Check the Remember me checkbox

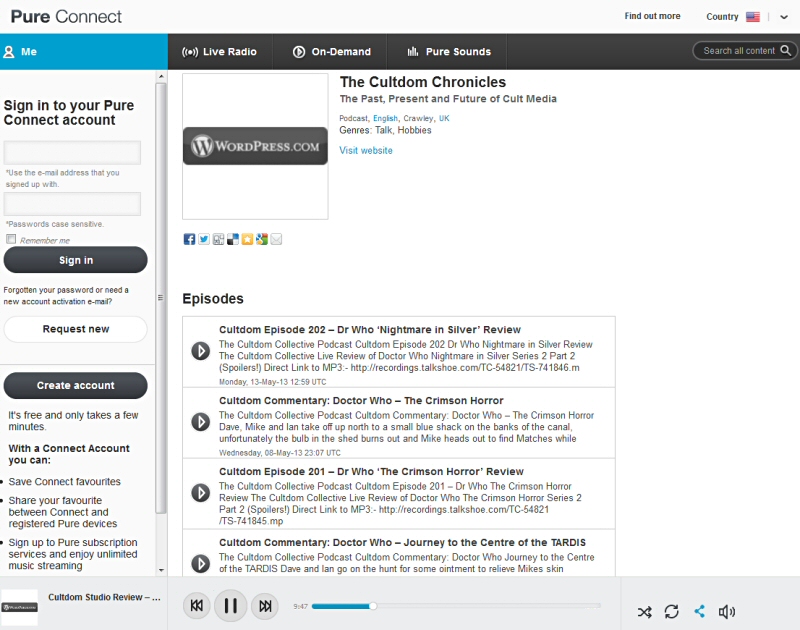[x=11, y=240]
